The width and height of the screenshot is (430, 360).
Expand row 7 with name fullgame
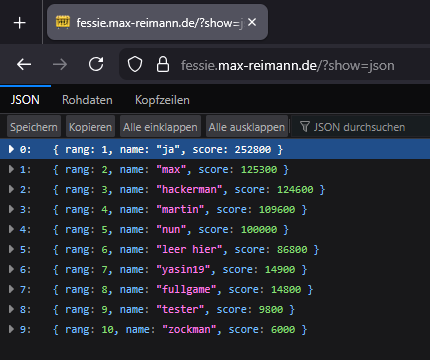tap(11, 289)
